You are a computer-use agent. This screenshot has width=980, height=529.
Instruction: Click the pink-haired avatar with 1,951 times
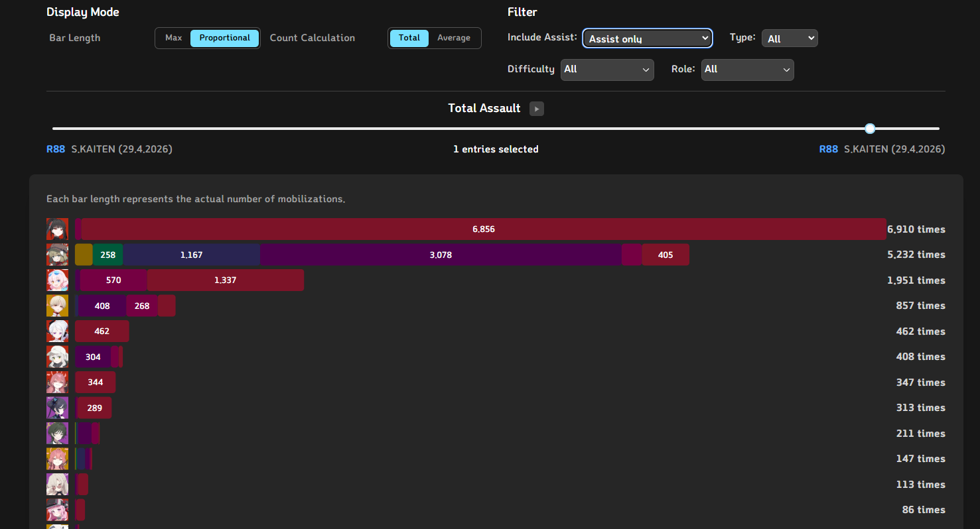57,280
